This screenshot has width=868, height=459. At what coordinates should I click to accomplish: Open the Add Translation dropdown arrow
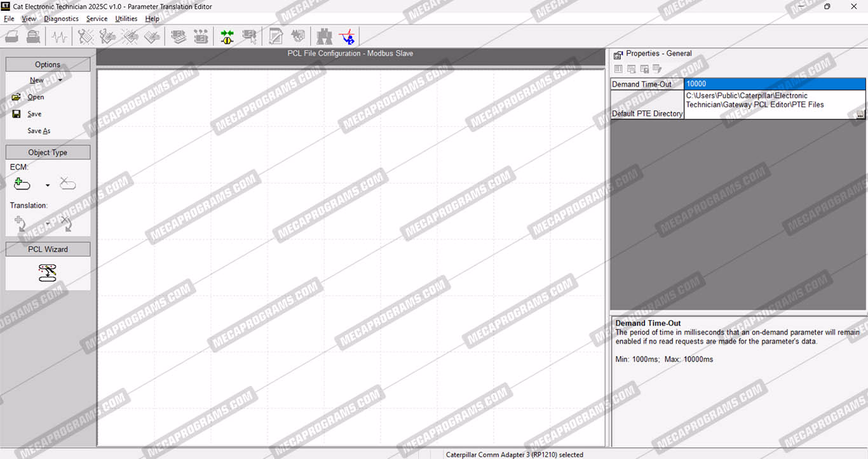(48, 223)
